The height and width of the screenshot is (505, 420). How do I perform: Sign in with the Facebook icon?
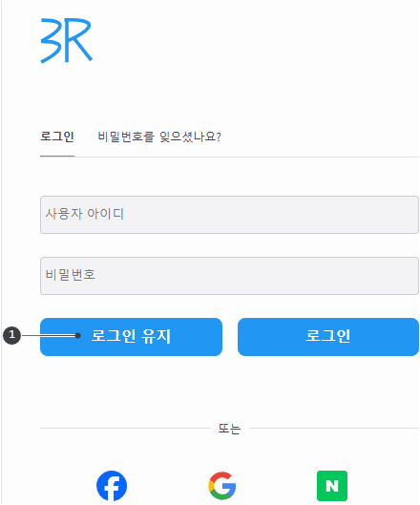[112, 486]
